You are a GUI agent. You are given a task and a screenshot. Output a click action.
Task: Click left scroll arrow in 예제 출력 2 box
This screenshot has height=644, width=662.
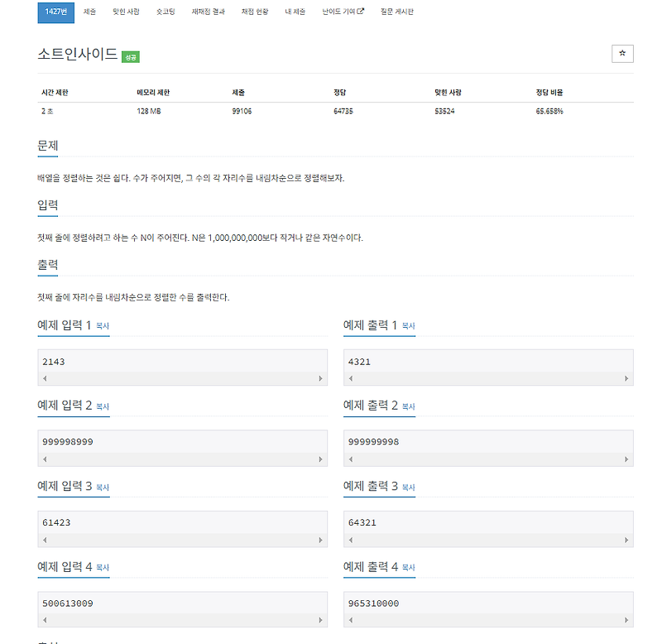click(x=351, y=459)
